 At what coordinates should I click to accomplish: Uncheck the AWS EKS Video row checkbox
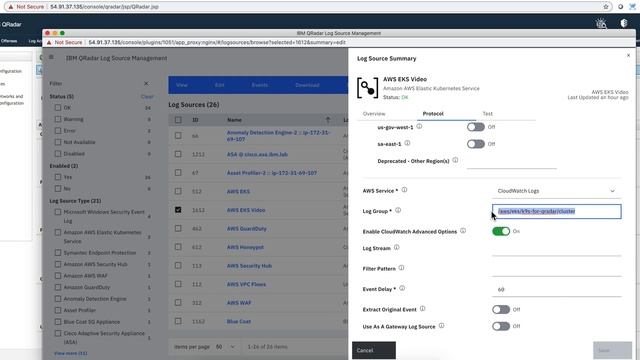click(x=178, y=210)
